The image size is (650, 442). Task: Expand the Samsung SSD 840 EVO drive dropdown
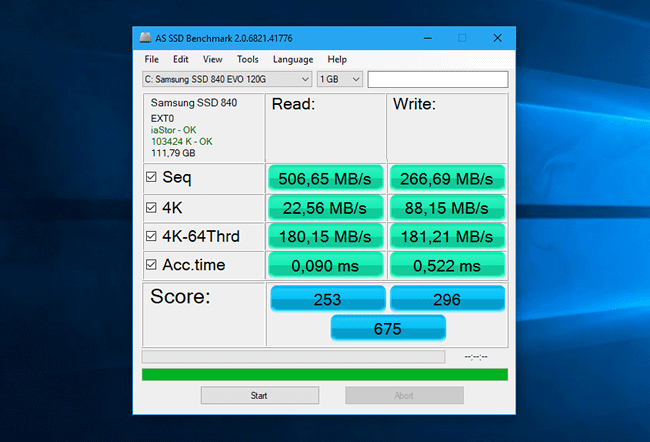click(x=227, y=79)
